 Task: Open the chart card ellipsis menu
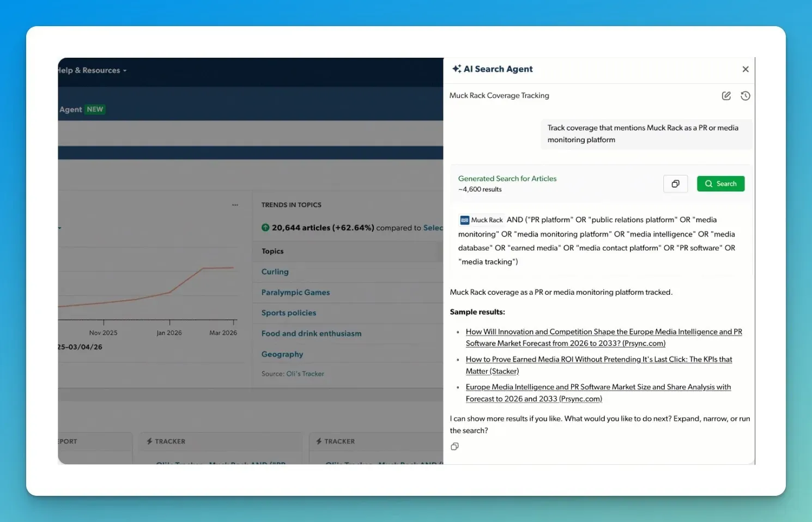pos(235,205)
